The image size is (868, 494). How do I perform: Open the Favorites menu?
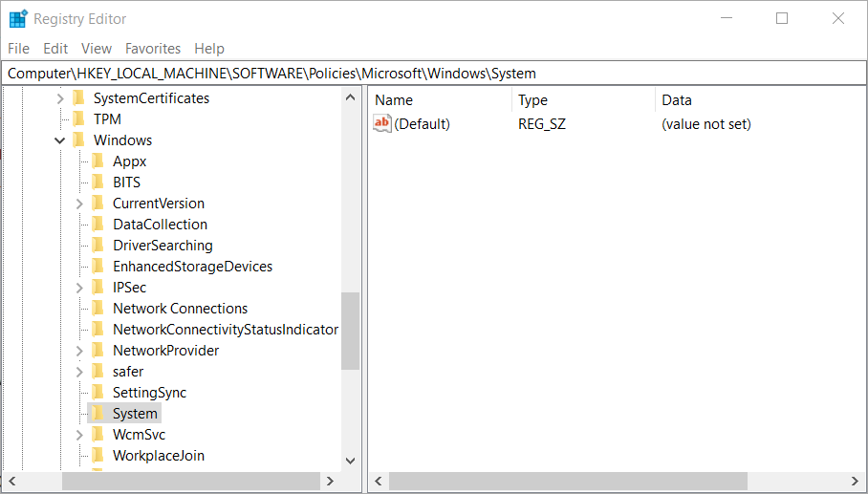[153, 49]
